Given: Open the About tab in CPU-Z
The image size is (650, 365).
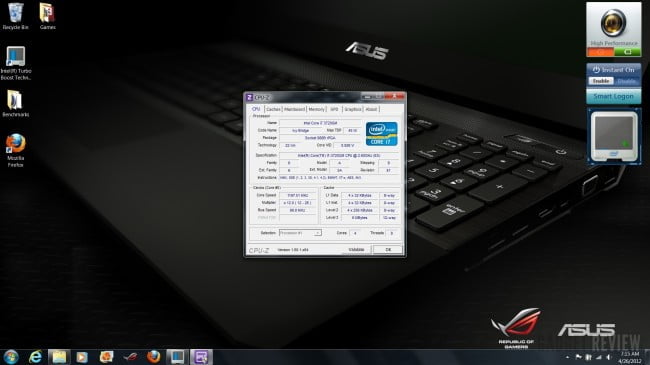Looking at the screenshot, I should pyautogui.click(x=371, y=110).
